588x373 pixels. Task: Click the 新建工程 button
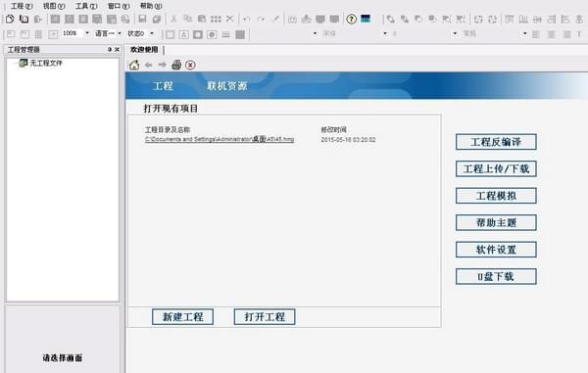[183, 317]
